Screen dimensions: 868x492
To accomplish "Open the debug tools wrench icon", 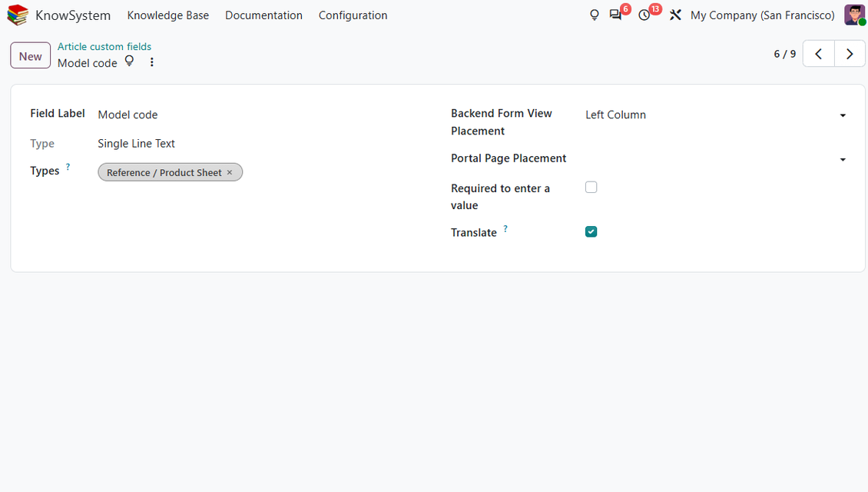I will [x=675, y=15].
